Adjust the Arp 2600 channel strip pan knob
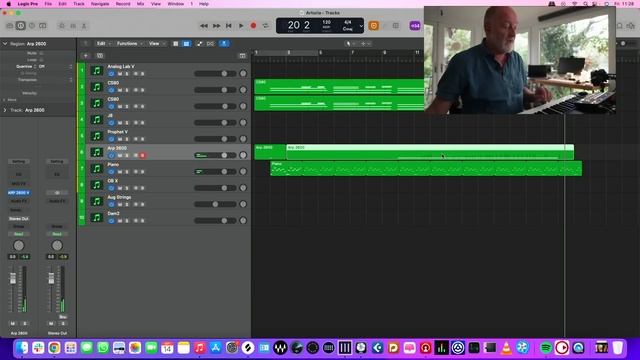640x360 pixels. coord(18,245)
